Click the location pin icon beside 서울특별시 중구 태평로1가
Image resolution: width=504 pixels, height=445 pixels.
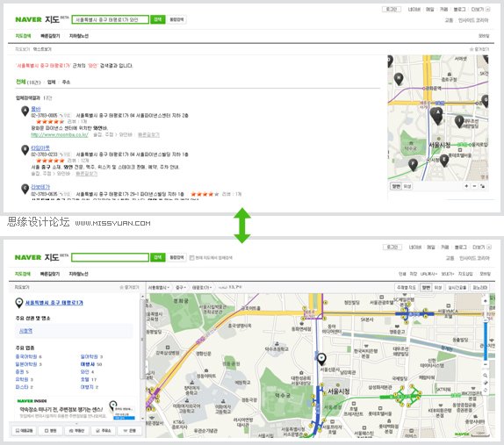(x=19, y=302)
